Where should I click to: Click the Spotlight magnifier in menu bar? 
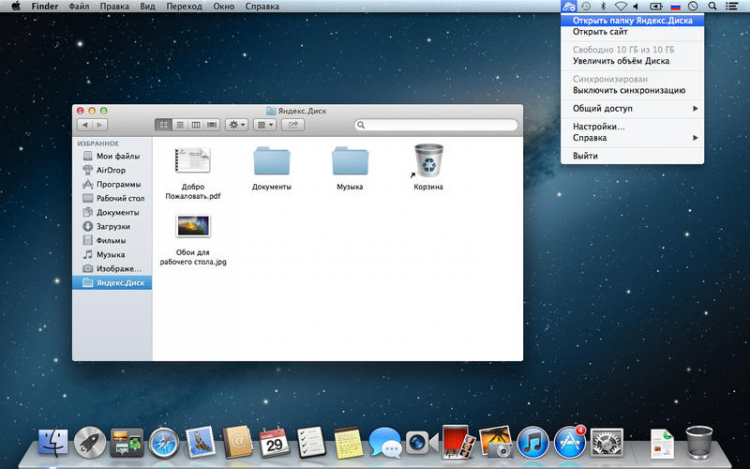[x=712, y=6]
